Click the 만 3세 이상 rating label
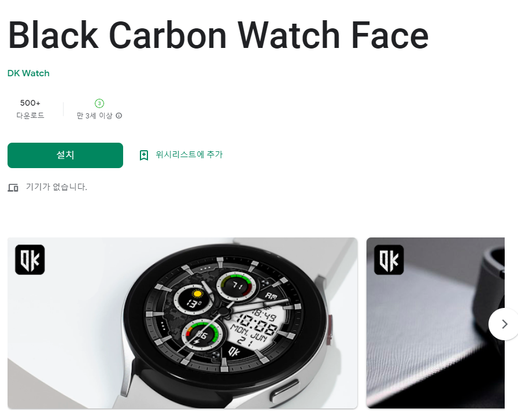The width and height of the screenshot is (518, 420). pyautogui.click(x=94, y=116)
